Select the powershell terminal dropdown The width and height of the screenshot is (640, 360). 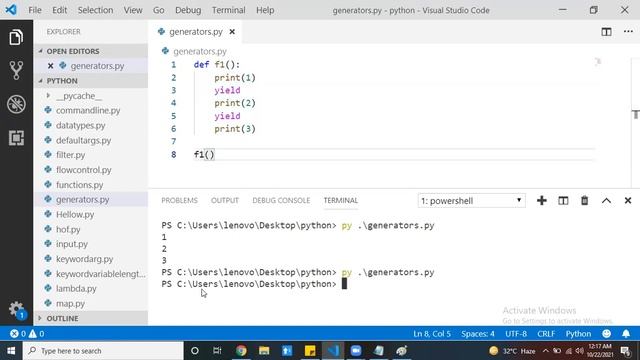pos(471,201)
